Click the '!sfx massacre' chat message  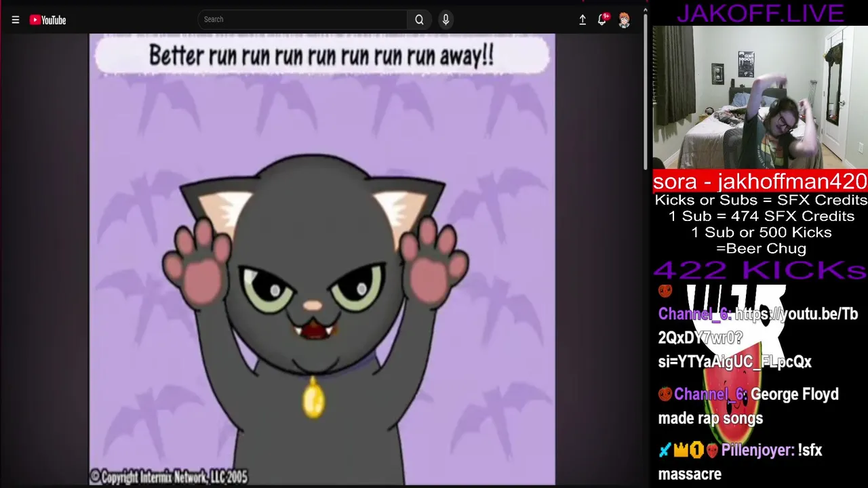(x=740, y=462)
